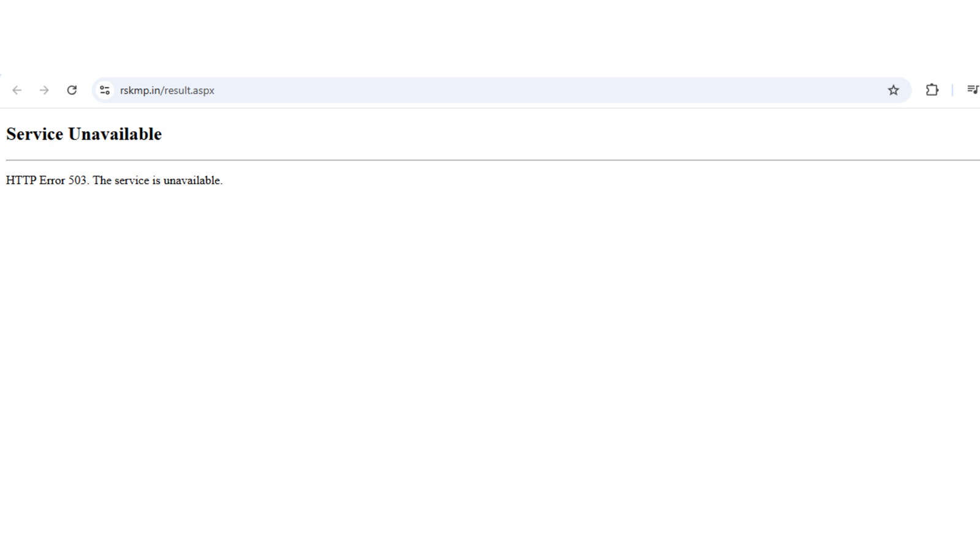Open the media controls icon

click(x=972, y=90)
